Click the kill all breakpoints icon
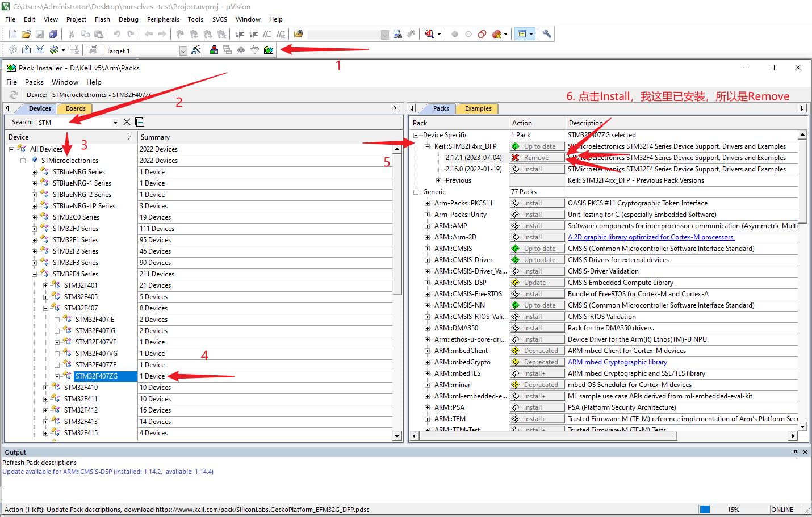The image size is (812, 517). coord(497,34)
